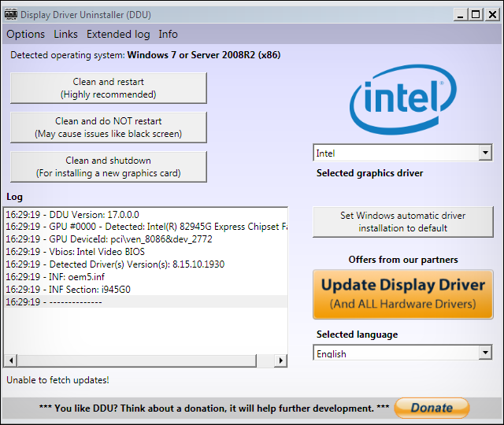Select log line INF: oem5.inf
This screenshot has height=425, width=504.
tap(146, 276)
